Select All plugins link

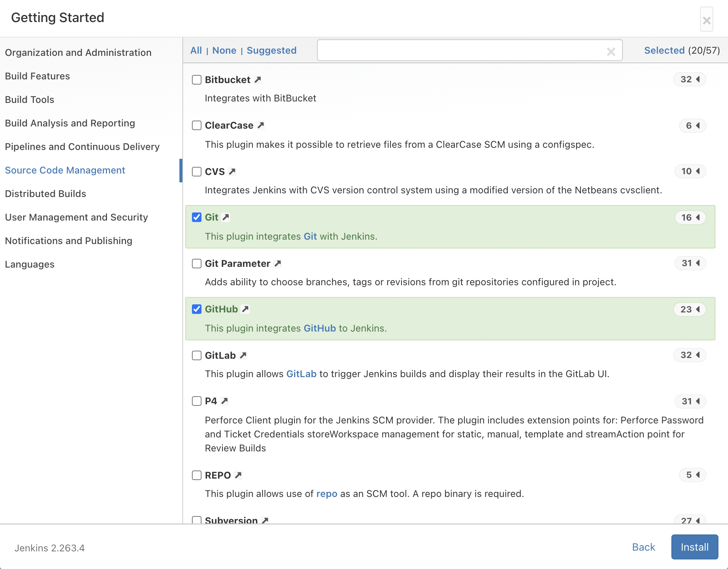click(196, 50)
